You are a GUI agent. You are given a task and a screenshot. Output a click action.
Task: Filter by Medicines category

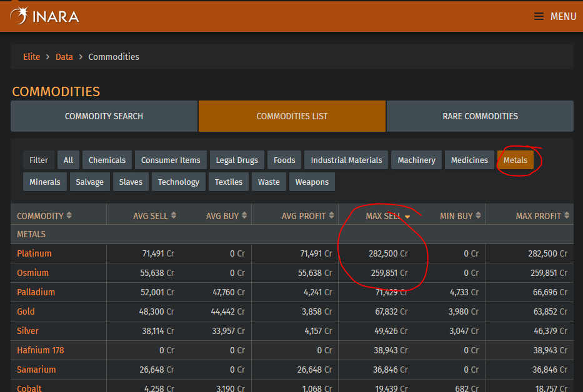tap(470, 160)
